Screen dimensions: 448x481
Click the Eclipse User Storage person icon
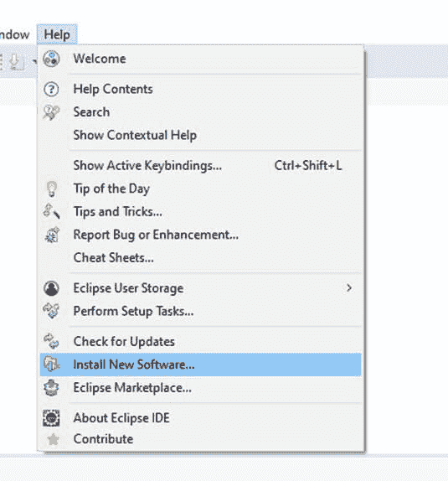coord(51,288)
